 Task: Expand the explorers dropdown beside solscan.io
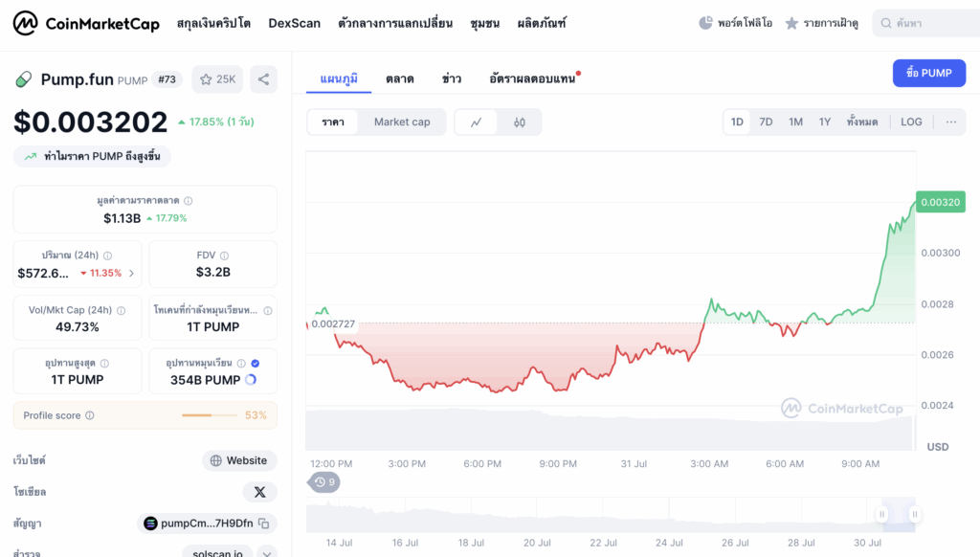[x=267, y=552]
